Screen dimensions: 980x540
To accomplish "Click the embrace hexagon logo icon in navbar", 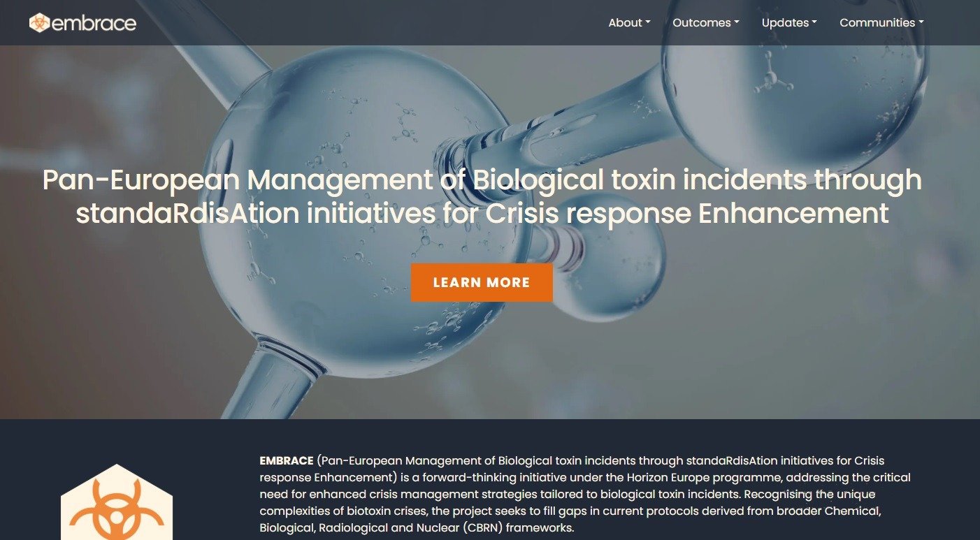I will pos(40,23).
